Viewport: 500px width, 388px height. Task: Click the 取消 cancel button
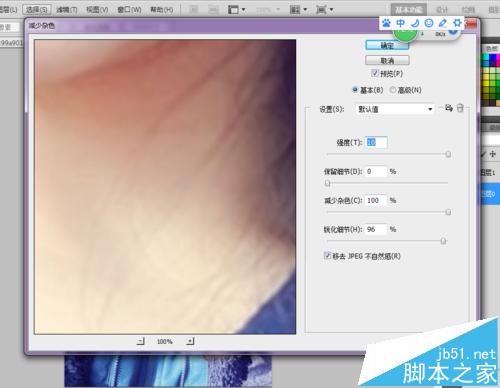tap(387, 61)
